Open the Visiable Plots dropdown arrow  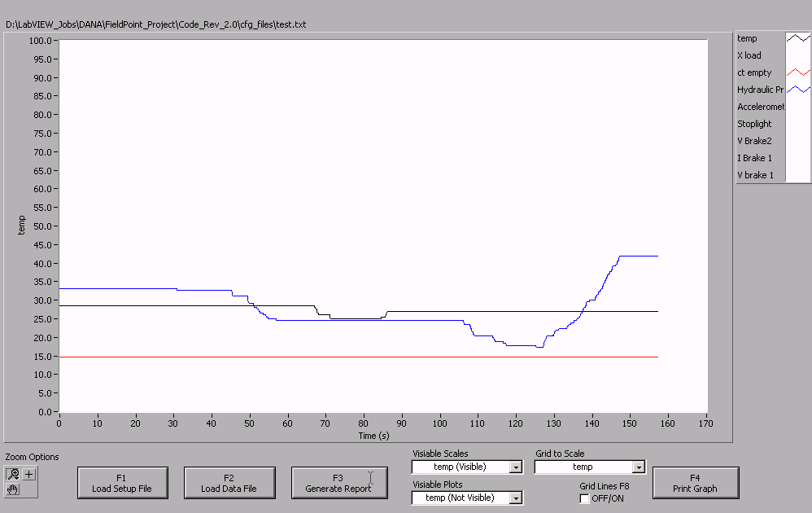click(515, 498)
